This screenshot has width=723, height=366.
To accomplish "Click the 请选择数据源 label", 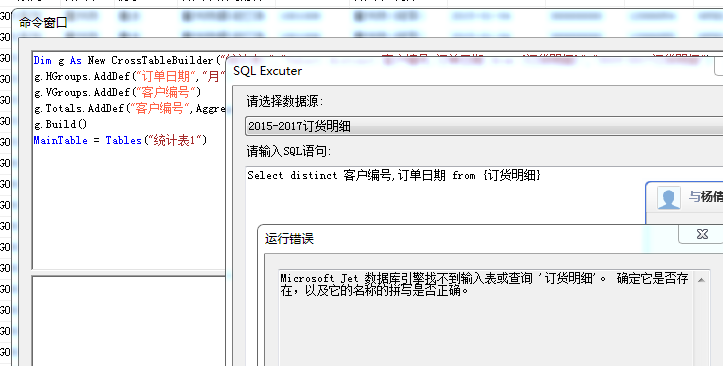I will (x=284, y=101).
